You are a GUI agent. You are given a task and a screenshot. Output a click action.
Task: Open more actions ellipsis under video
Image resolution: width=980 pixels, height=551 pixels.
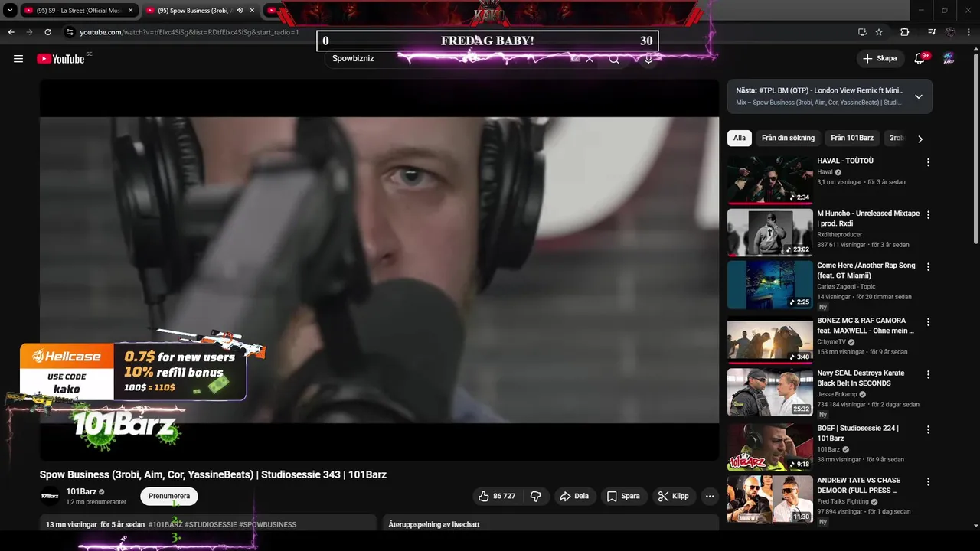click(710, 497)
